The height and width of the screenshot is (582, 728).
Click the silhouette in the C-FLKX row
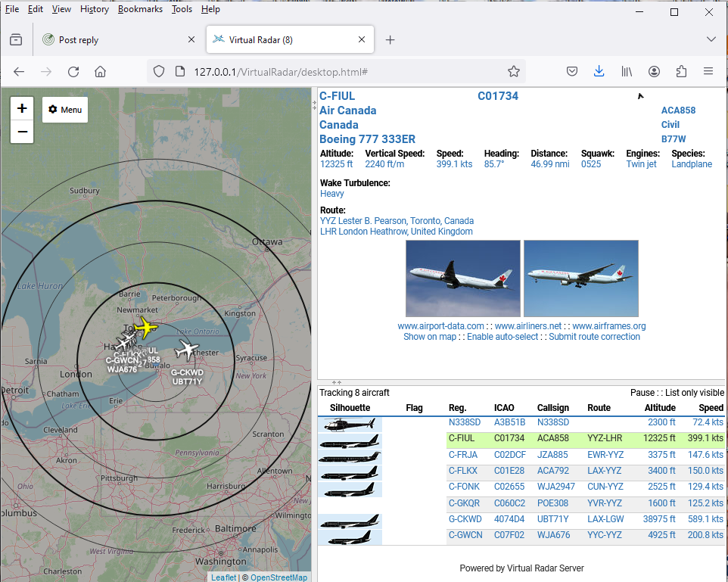(350, 473)
